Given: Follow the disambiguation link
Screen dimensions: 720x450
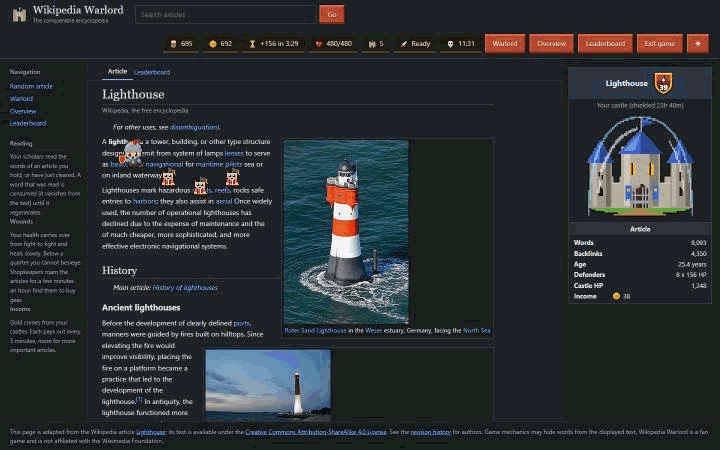Looking at the screenshot, I should pyautogui.click(x=194, y=127).
